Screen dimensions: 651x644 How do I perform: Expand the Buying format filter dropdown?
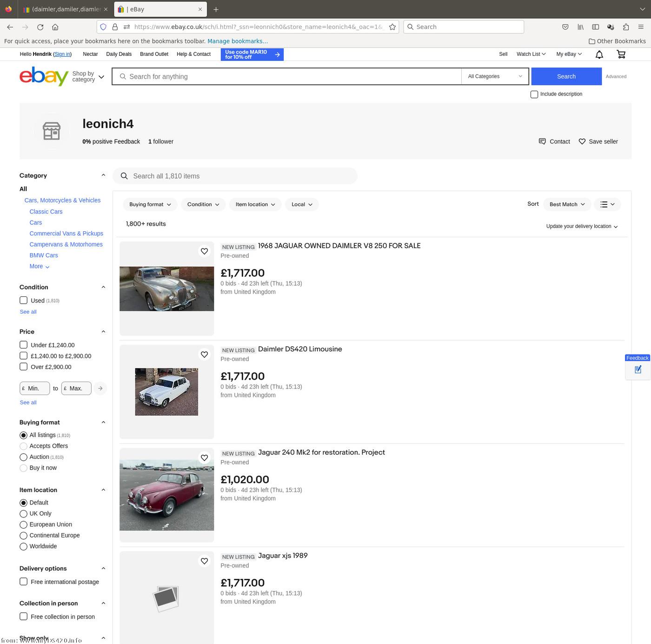click(150, 204)
